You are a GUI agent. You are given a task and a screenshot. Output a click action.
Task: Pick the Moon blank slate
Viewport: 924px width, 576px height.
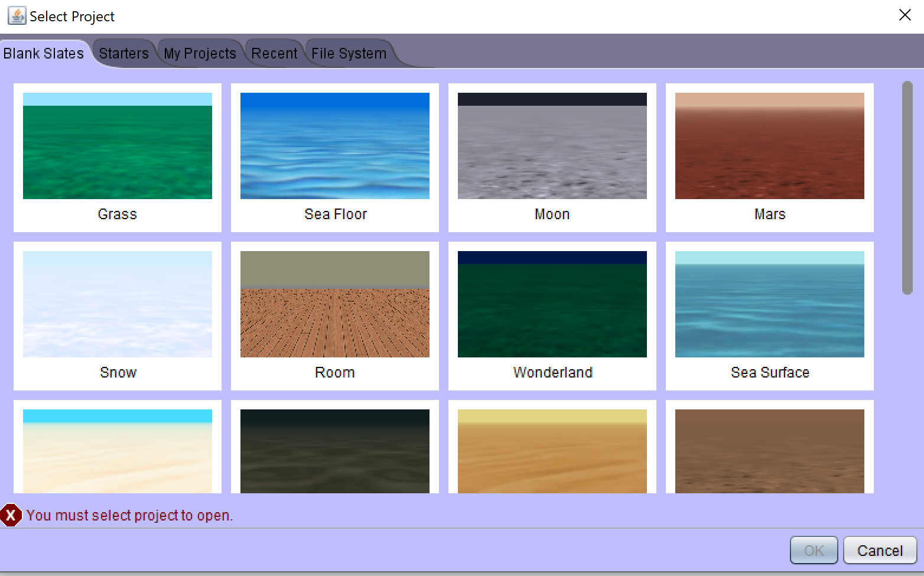552,146
